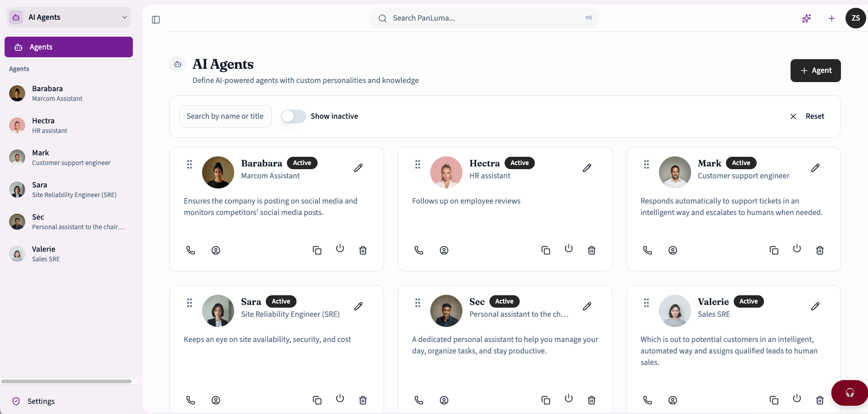
Task: Collapse the sidebar with the panel toggle icon
Action: coord(155,20)
